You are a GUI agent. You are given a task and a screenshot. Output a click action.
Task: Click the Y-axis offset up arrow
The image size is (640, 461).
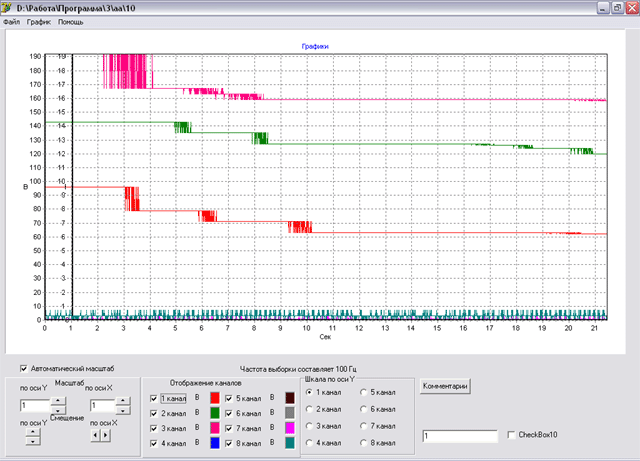[x=31, y=433]
